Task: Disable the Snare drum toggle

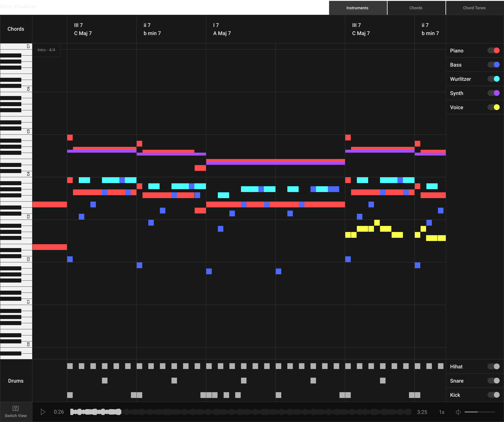Action: click(x=493, y=380)
